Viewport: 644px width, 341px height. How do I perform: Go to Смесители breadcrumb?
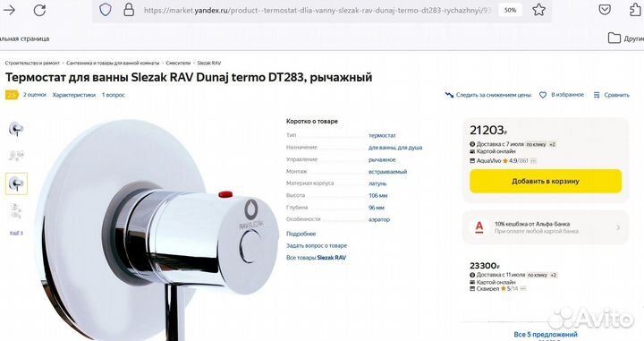coord(178,63)
